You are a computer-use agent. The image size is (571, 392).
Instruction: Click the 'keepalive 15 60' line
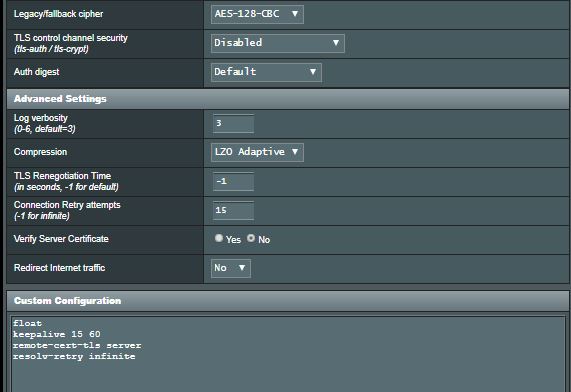56,334
